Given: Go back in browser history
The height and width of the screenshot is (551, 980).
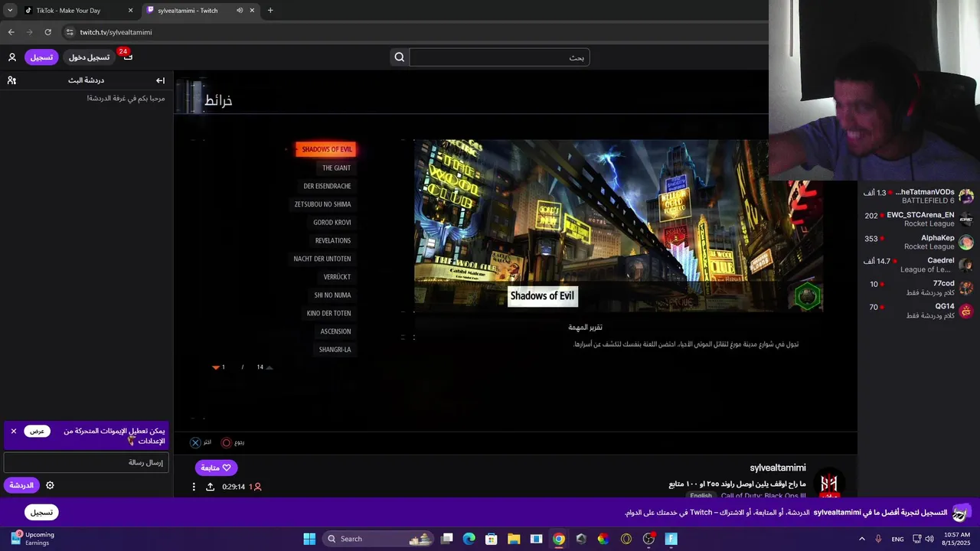Looking at the screenshot, I should tap(11, 32).
